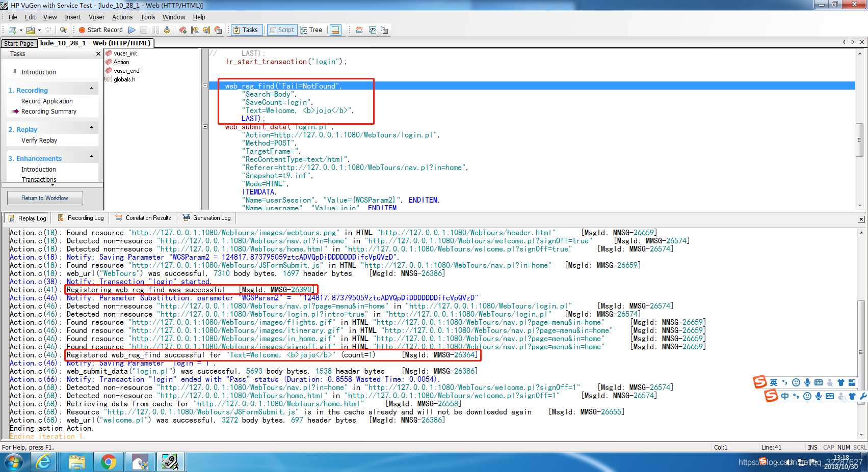Open Windows Start menu
The width and height of the screenshot is (868, 472).
(x=14, y=462)
